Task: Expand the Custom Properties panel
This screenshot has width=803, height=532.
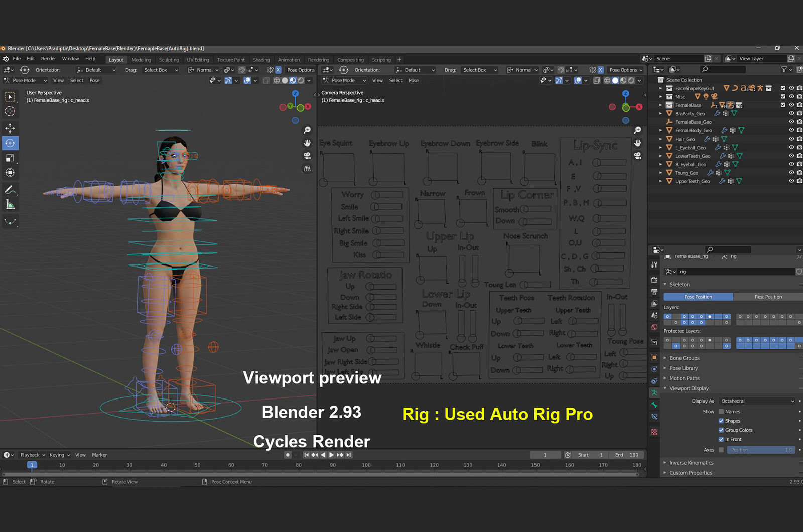Action: [690, 473]
